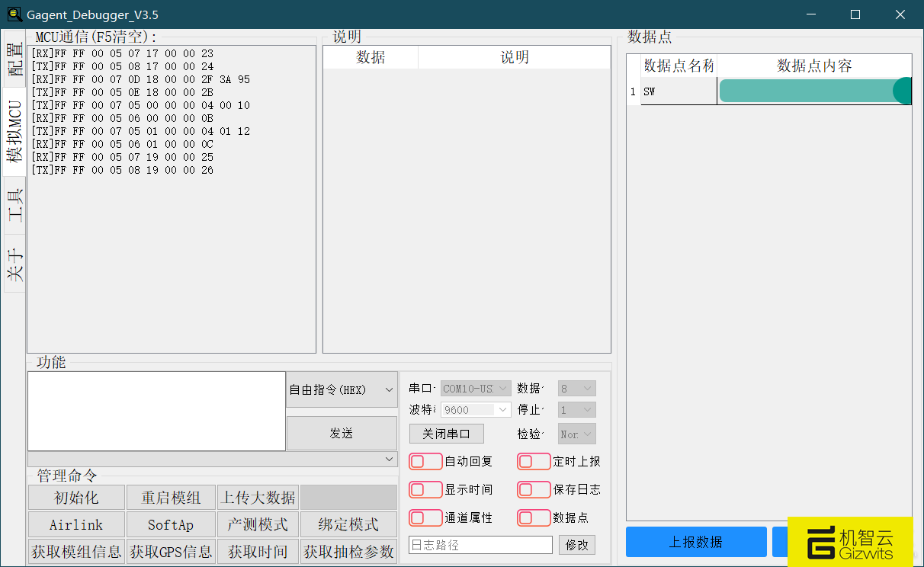Select log line ending 00 00 0B

122,118
